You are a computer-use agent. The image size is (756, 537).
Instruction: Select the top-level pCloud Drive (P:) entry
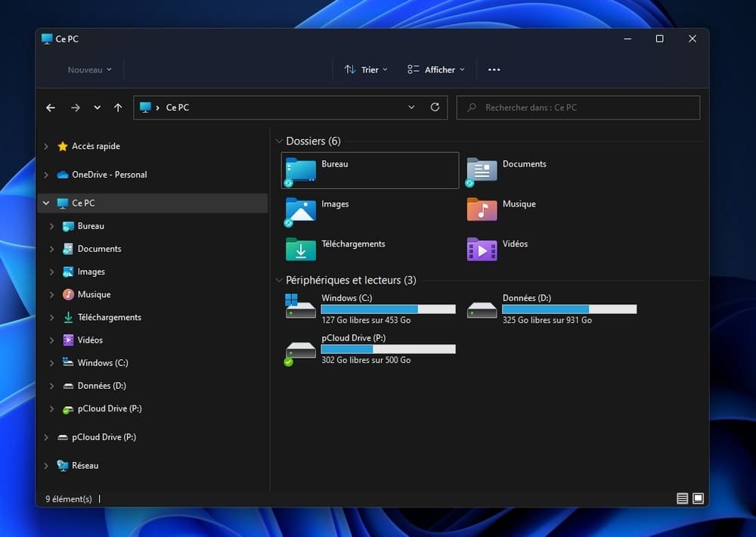(104, 437)
